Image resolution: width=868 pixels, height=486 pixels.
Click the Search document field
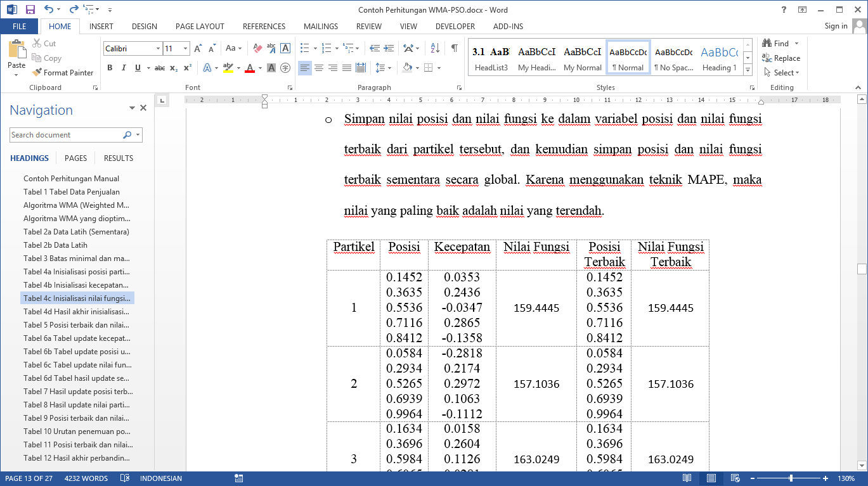tap(66, 135)
